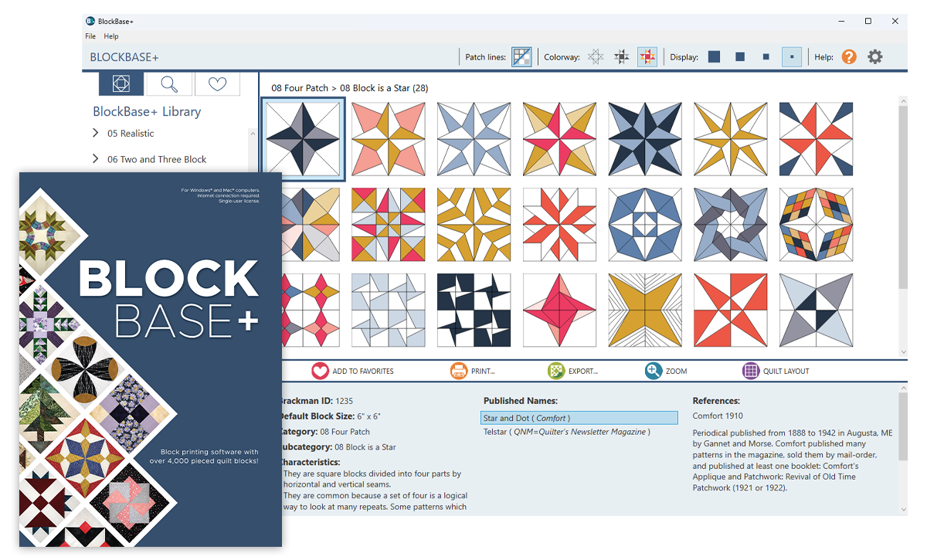Select the red diamond star block in row three
This screenshot has width=927, height=560.
click(560, 311)
